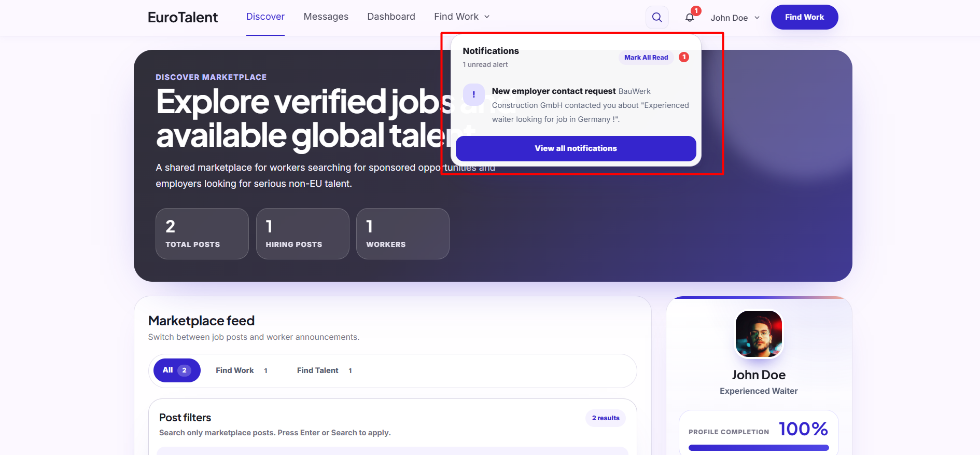Click the profile completion progress bar
The height and width of the screenshot is (455, 980).
click(759, 448)
